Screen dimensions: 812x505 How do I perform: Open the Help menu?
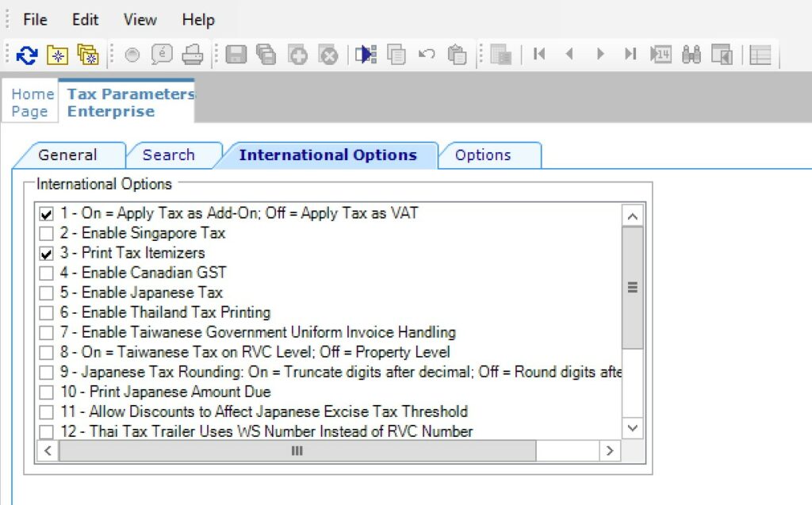point(197,20)
